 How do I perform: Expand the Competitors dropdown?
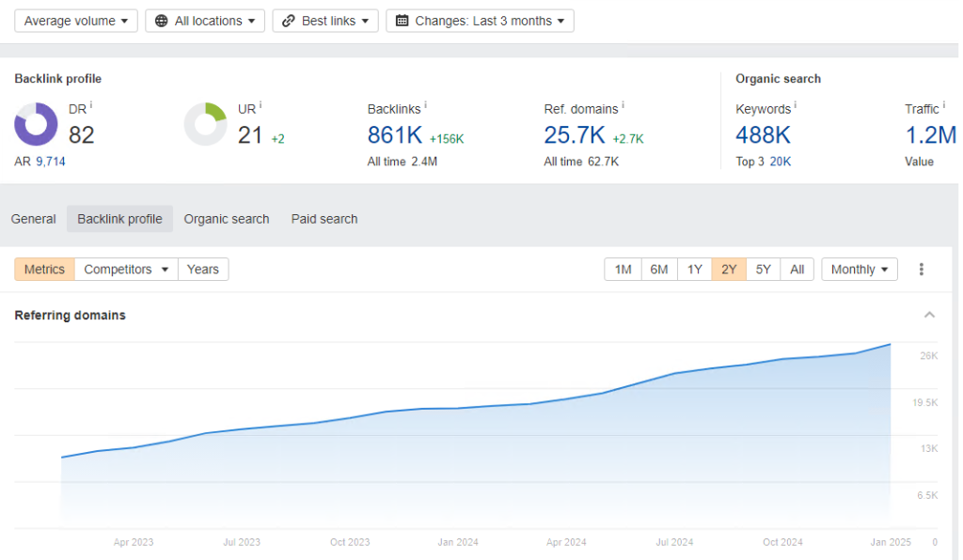coord(126,270)
